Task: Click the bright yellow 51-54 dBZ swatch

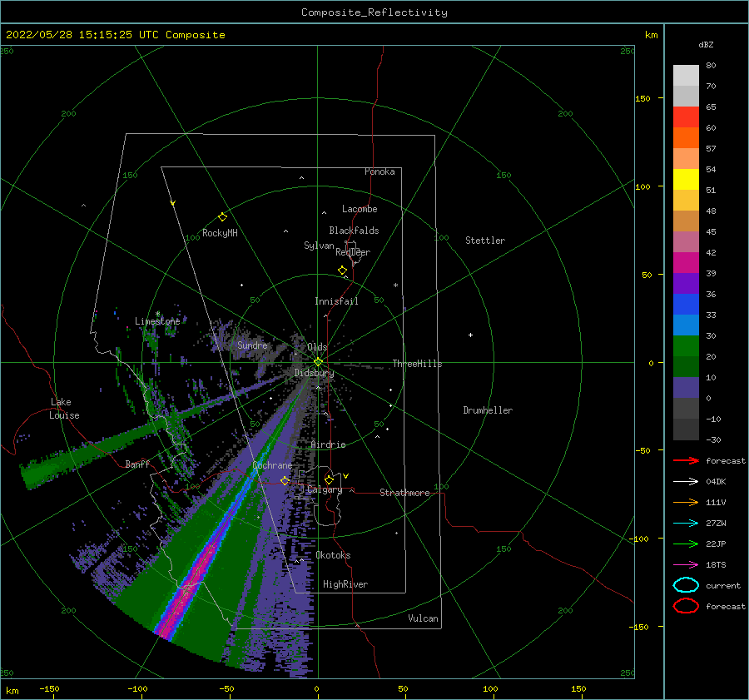Action: pyautogui.click(x=686, y=179)
